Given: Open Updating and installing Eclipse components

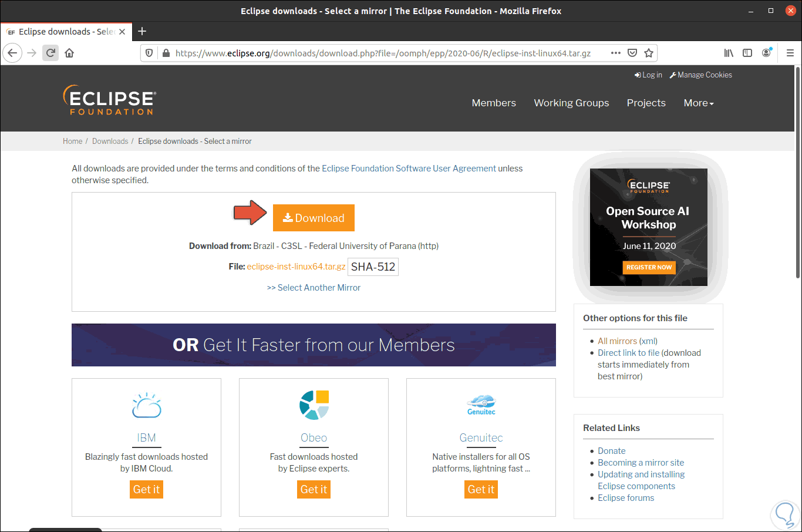Looking at the screenshot, I should [x=641, y=480].
